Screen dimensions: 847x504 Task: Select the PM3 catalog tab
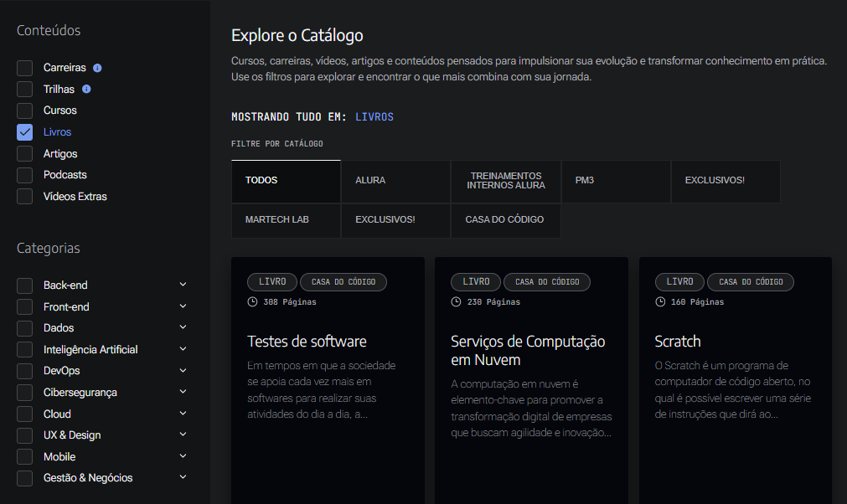(x=617, y=181)
